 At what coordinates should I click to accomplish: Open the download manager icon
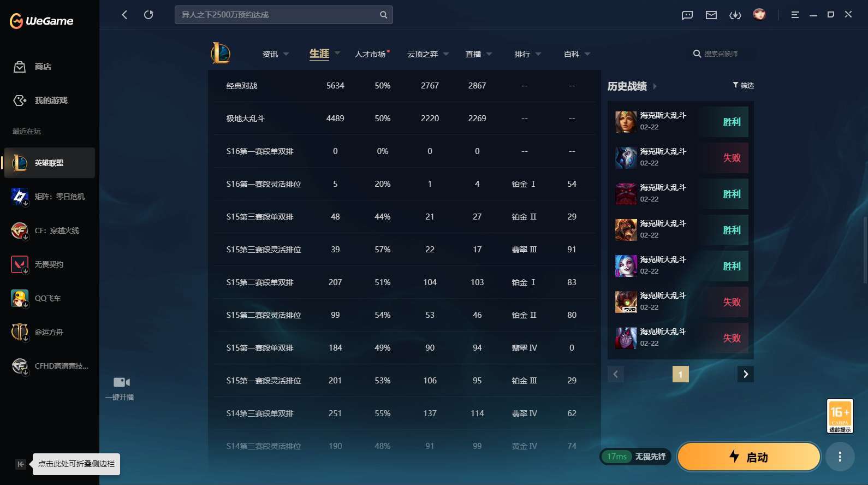point(735,15)
